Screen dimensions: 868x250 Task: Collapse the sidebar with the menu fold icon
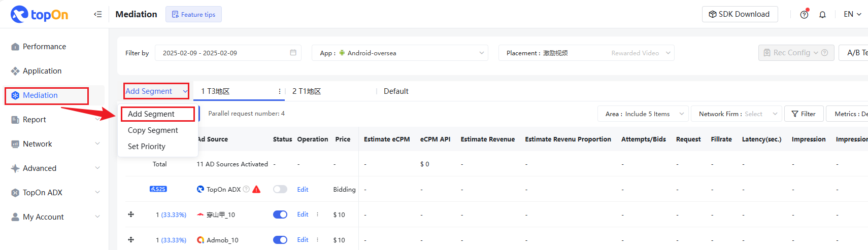(98, 14)
